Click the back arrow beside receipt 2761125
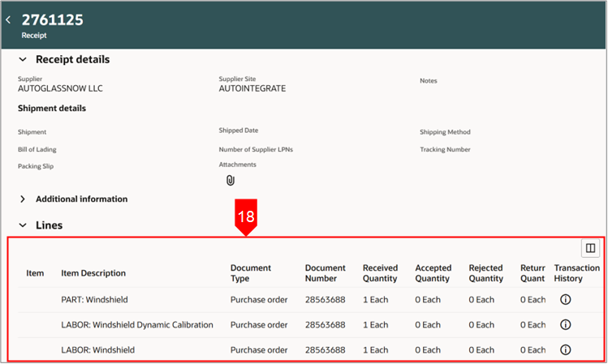The image size is (608, 364). (9, 19)
